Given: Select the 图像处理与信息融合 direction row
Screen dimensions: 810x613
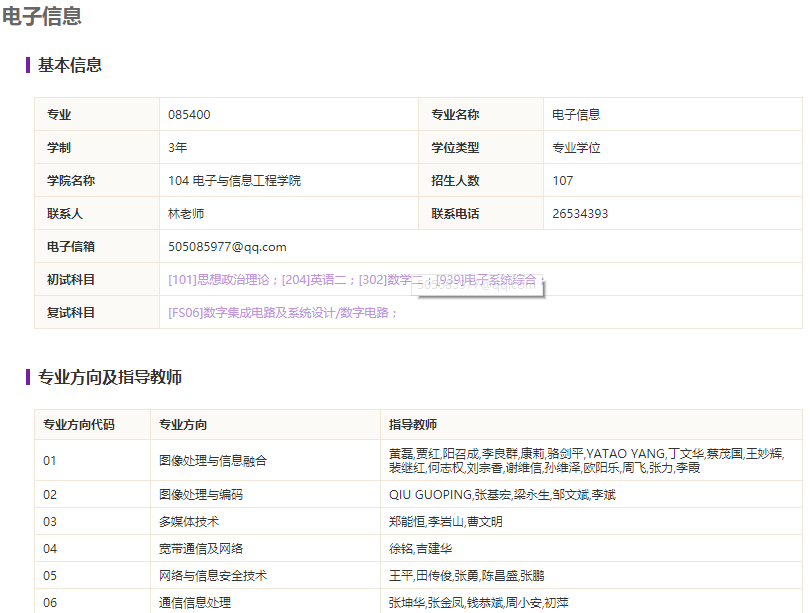Looking at the screenshot, I should tap(418, 461).
